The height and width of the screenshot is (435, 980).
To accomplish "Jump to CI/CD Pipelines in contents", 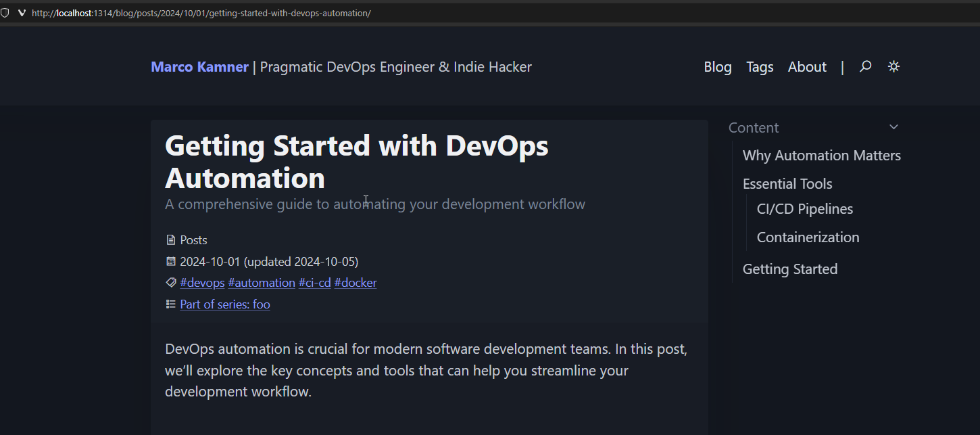I will (804, 209).
